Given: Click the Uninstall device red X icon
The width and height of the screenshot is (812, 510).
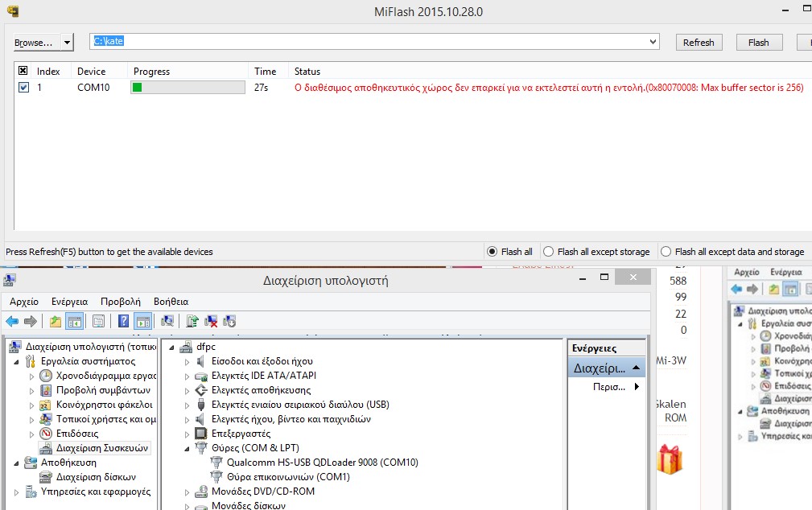Looking at the screenshot, I should click(x=211, y=322).
